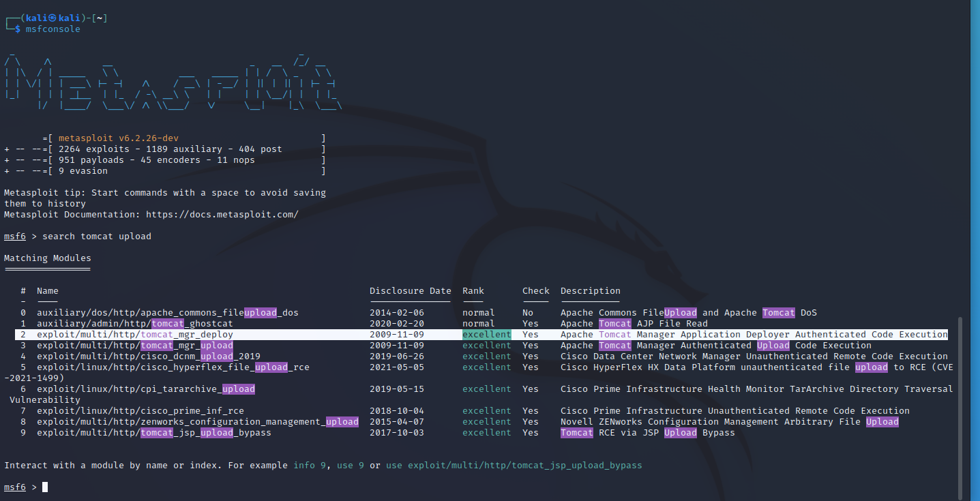Click module name cisco_prime_inf_rce

point(140,411)
